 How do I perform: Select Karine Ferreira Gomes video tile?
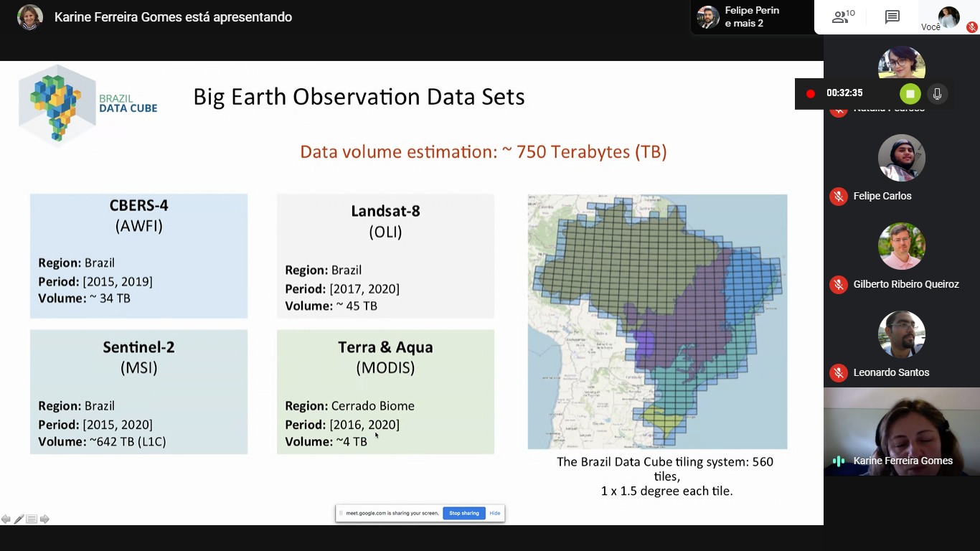[x=902, y=432]
